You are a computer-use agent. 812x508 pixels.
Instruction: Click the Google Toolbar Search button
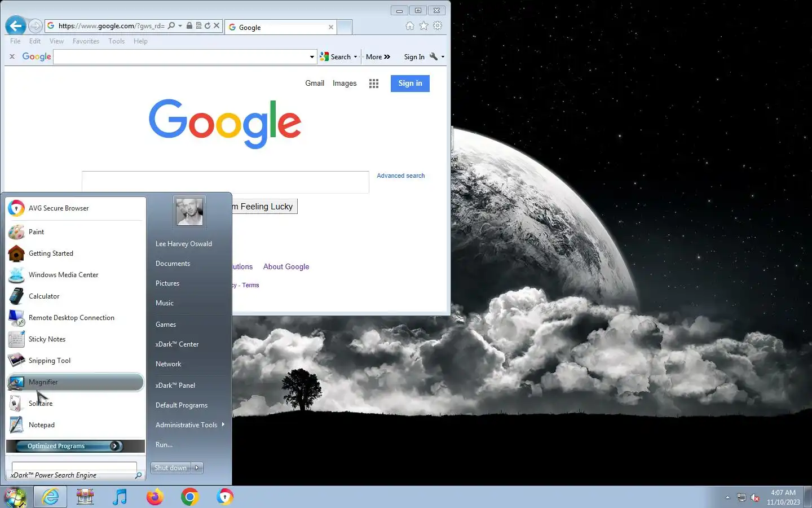336,56
